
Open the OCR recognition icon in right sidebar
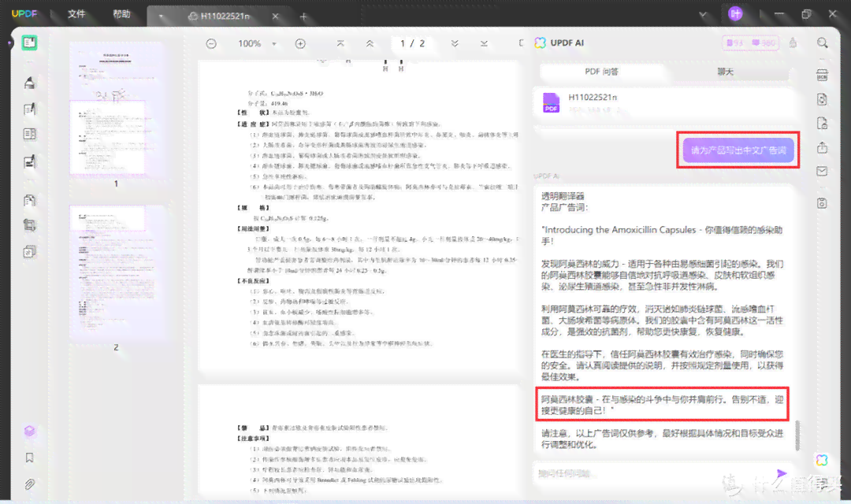[822, 75]
